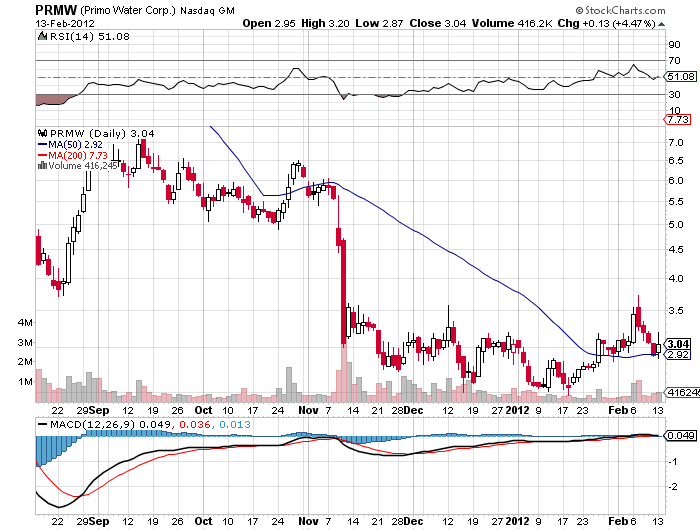Image resolution: width=700 pixels, height=530 pixels.
Task: Click the red 7.73 value tag
Action: pyautogui.click(x=679, y=119)
